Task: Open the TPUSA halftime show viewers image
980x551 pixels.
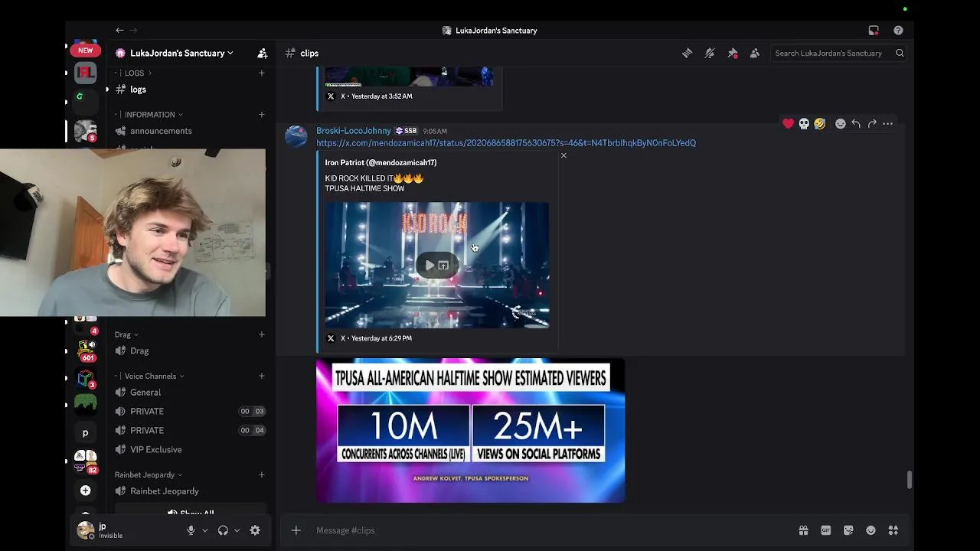Action: (x=470, y=430)
